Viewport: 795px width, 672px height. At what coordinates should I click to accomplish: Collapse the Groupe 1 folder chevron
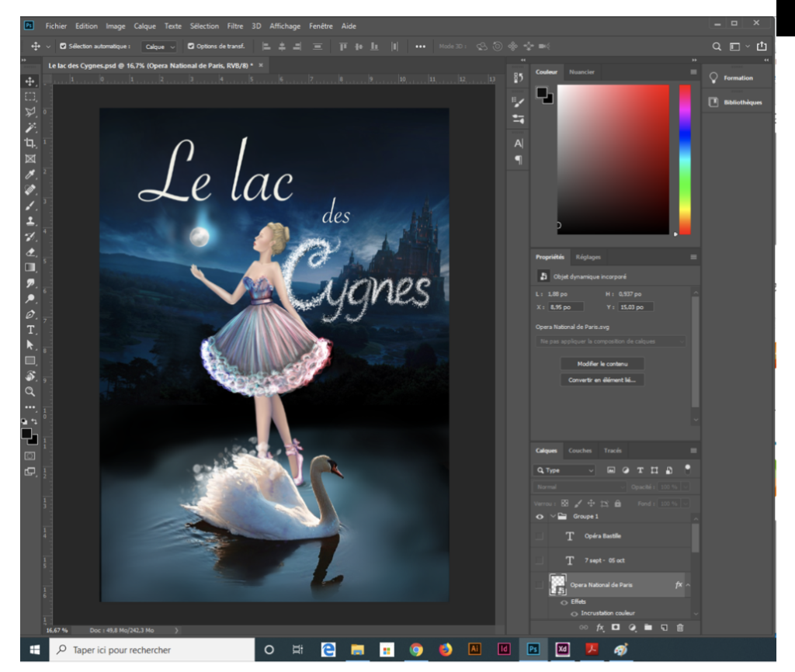(553, 517)
